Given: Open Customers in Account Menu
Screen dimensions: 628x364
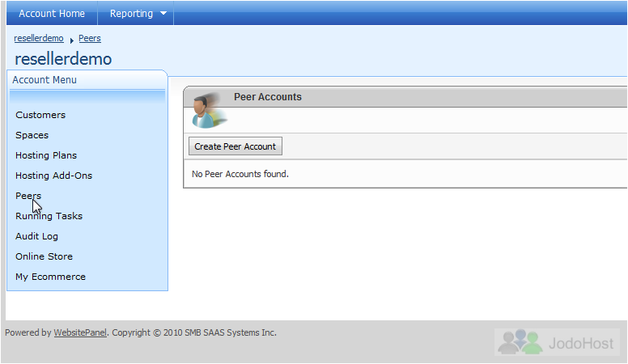Looking at the screenshot, I should (40, 115).
